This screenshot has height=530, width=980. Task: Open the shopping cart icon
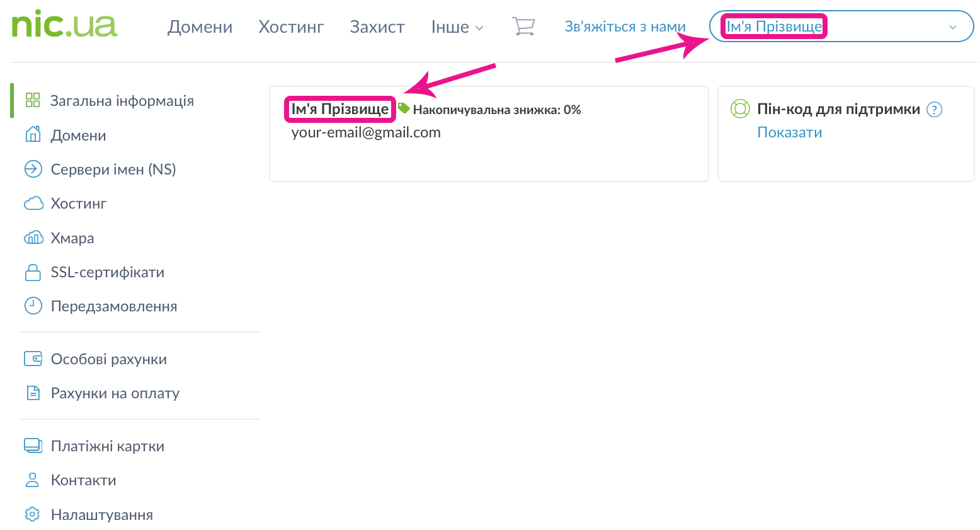click(x=523, y=26)
